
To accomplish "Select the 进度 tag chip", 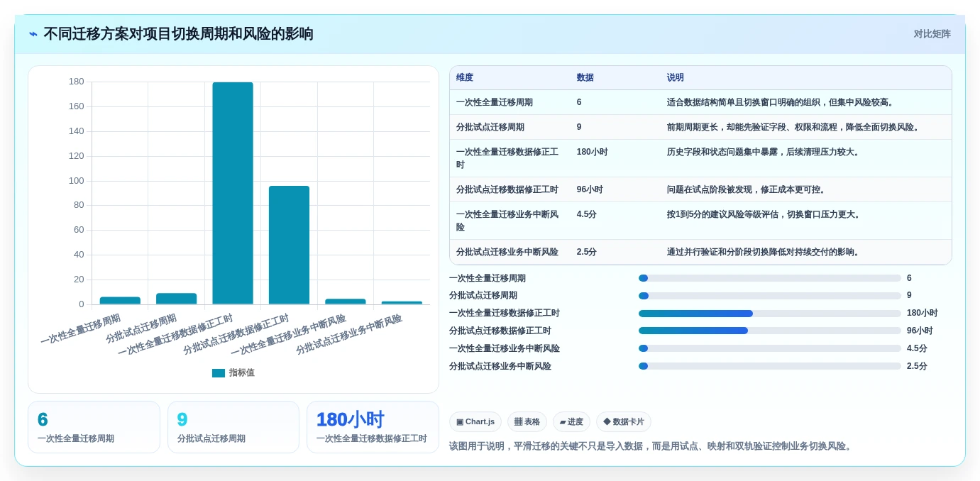I will tap(571, 422).
